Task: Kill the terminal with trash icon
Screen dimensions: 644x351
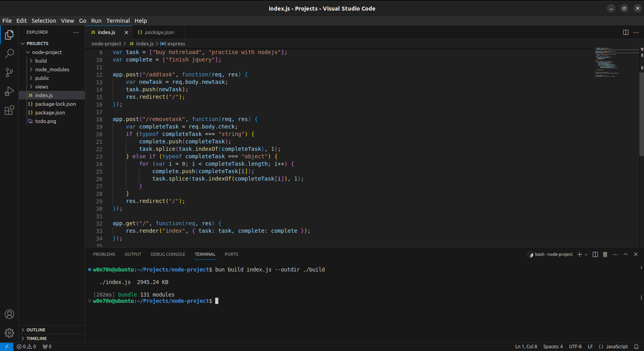Action: coord(605,255)
